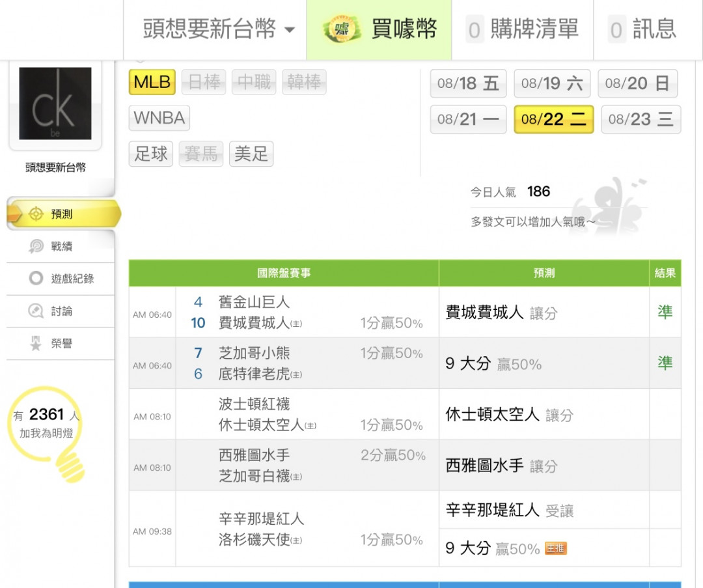
Task: Click team 芝加哥小熊
Action: point(255,353)
